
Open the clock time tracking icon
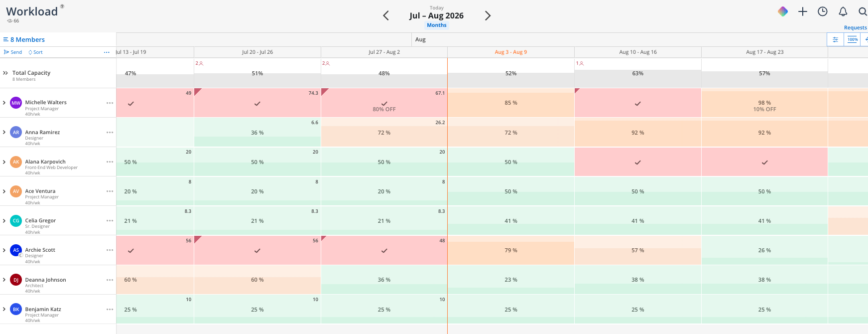point(823,11)
